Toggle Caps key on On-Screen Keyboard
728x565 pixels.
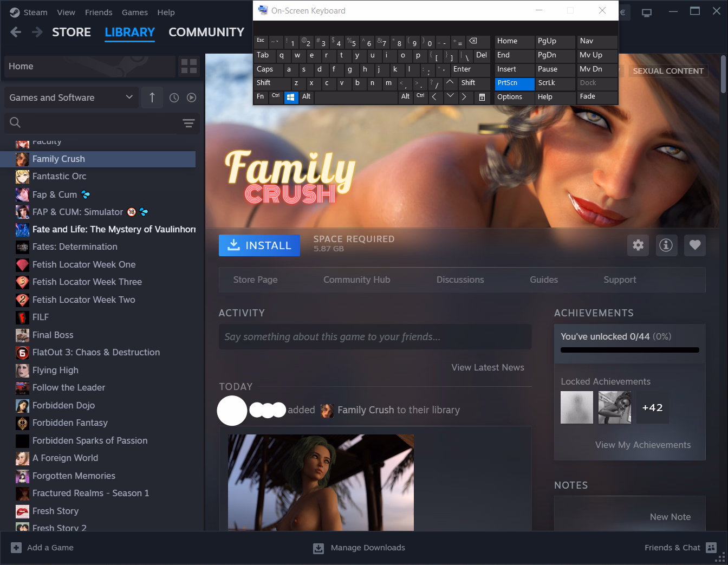point(268,69)
